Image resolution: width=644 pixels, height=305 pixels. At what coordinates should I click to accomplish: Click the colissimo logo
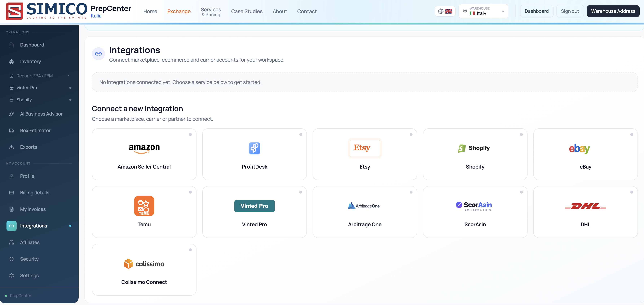144,264
